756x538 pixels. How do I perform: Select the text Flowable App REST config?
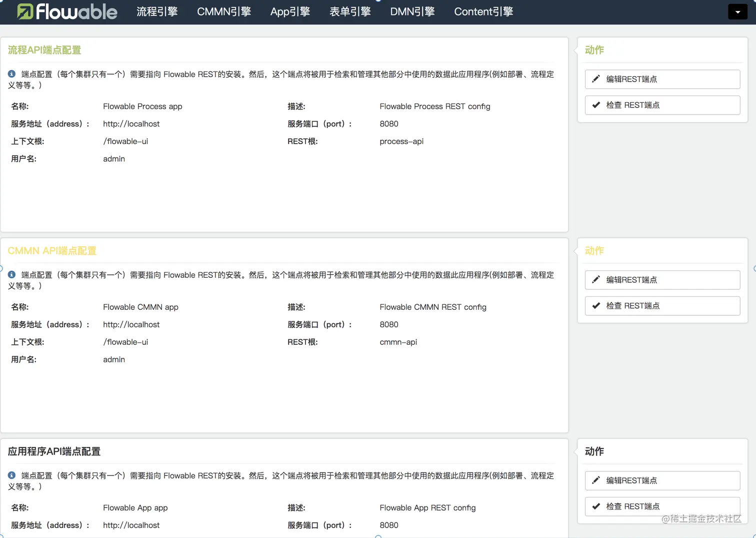[427, 507]
